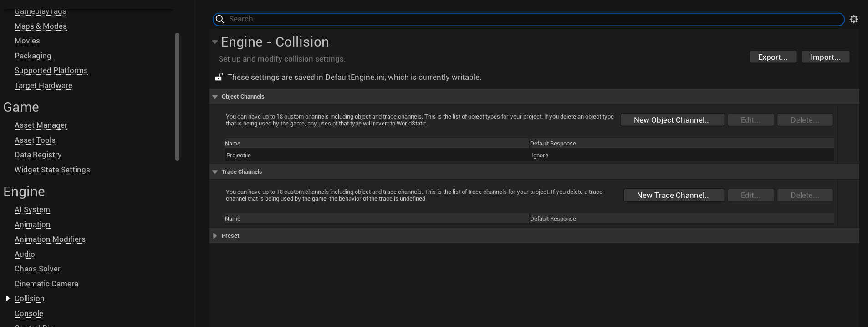868x327 pixels.
Task: Create a New Trace Channel
Action: tap(674, 195)
